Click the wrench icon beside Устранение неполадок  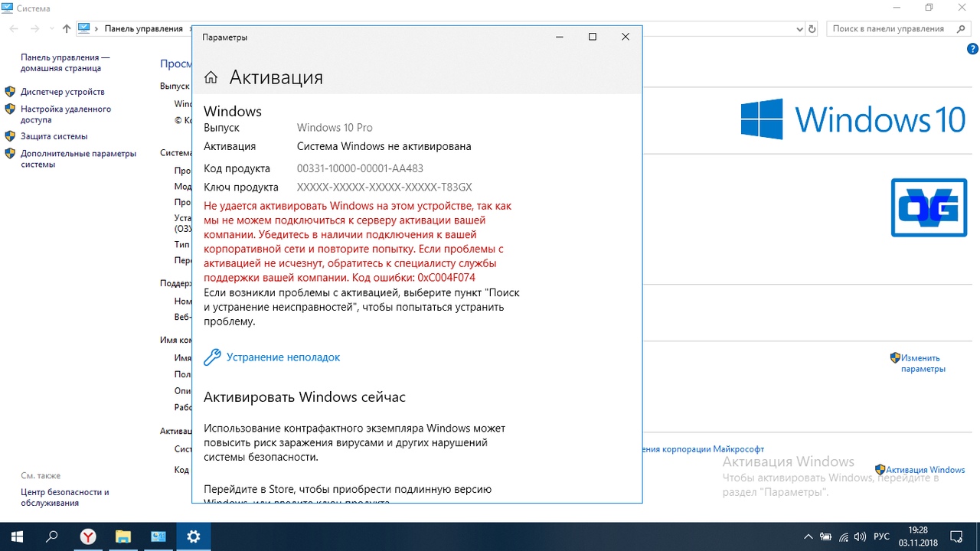(212, 357)
